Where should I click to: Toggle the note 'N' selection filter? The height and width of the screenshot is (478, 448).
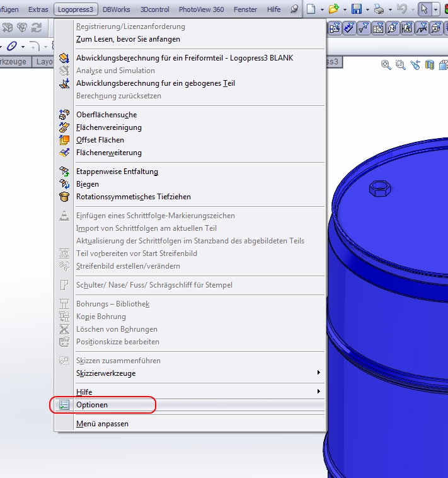coord(393,28)
